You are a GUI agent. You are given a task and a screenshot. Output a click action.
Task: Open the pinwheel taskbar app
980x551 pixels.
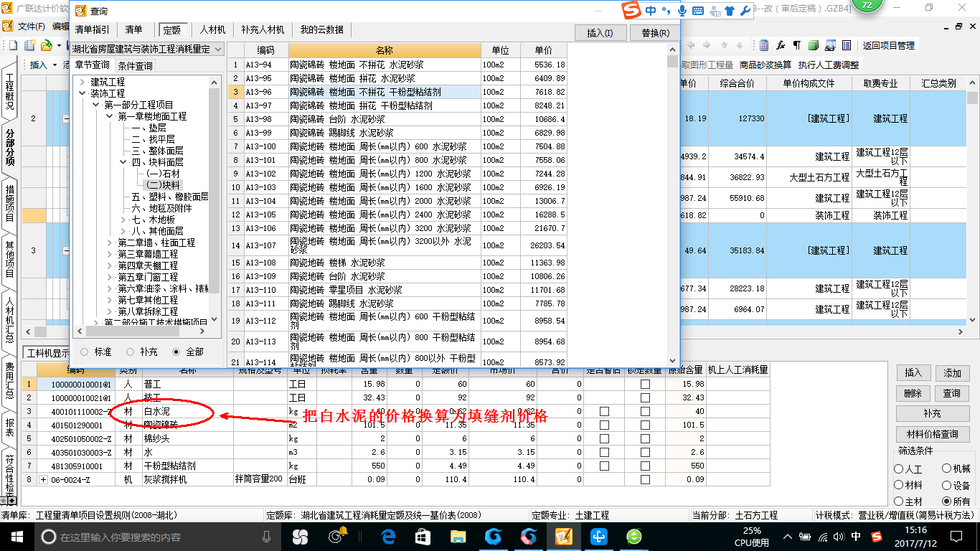pos(300,536)
